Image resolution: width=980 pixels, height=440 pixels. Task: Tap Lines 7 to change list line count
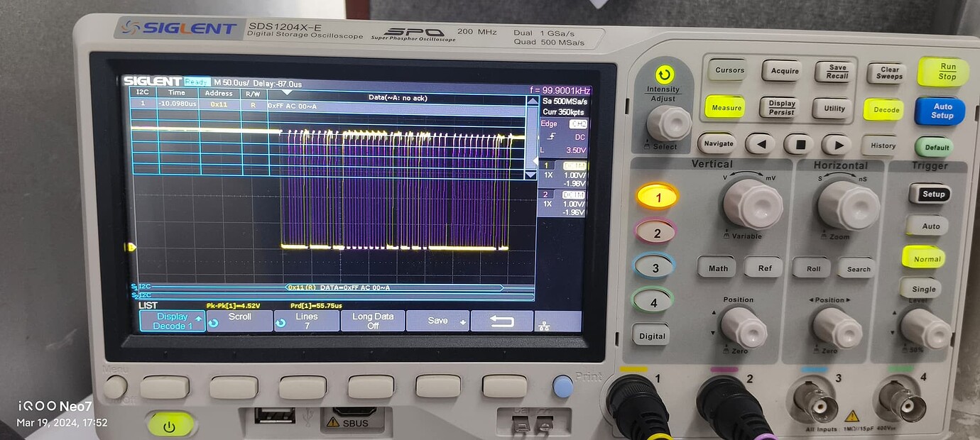pos(307,320)
